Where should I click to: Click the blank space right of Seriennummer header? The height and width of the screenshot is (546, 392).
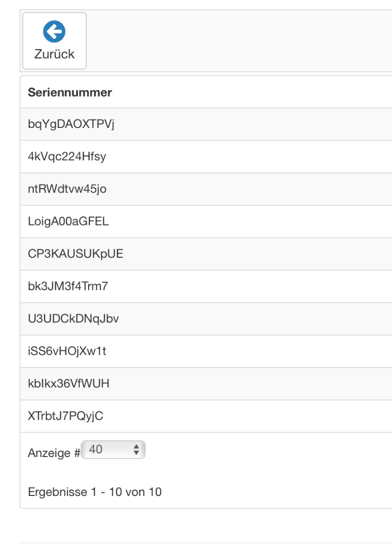[x=253, y=93]
